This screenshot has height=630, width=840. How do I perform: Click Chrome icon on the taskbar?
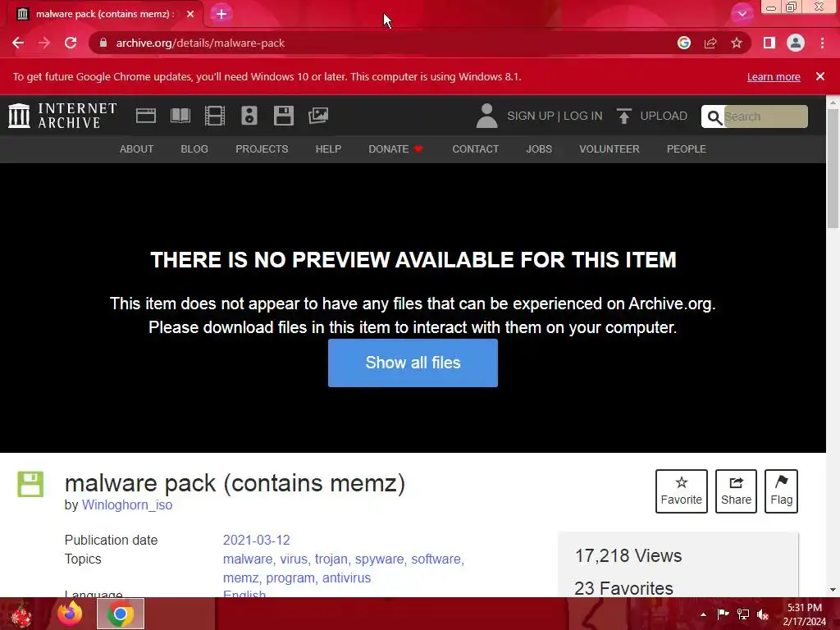tap(121, 614)
